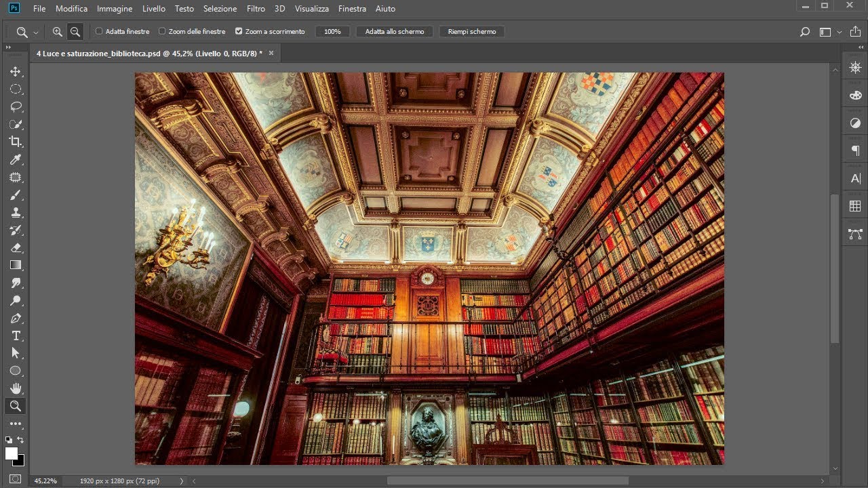Click the background black color swatch

coord(20,462)
